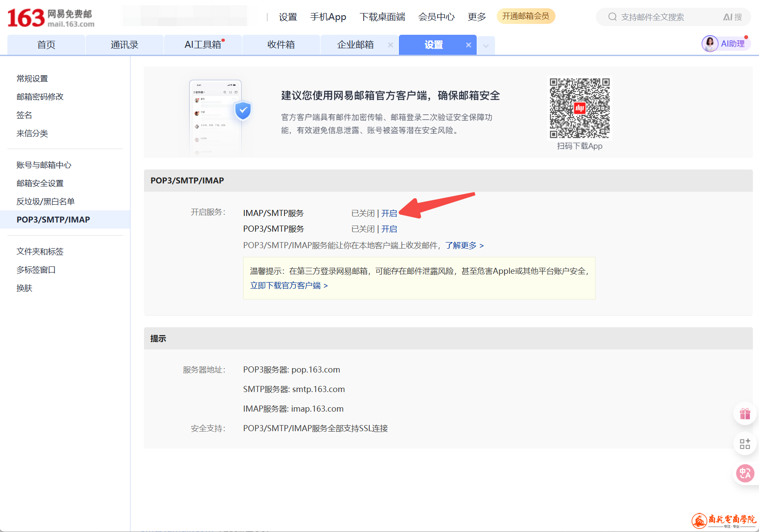This screenshot has width=759, height=532.
Task: Switch to the 收件箱 tab
Action: pos(281,45)
